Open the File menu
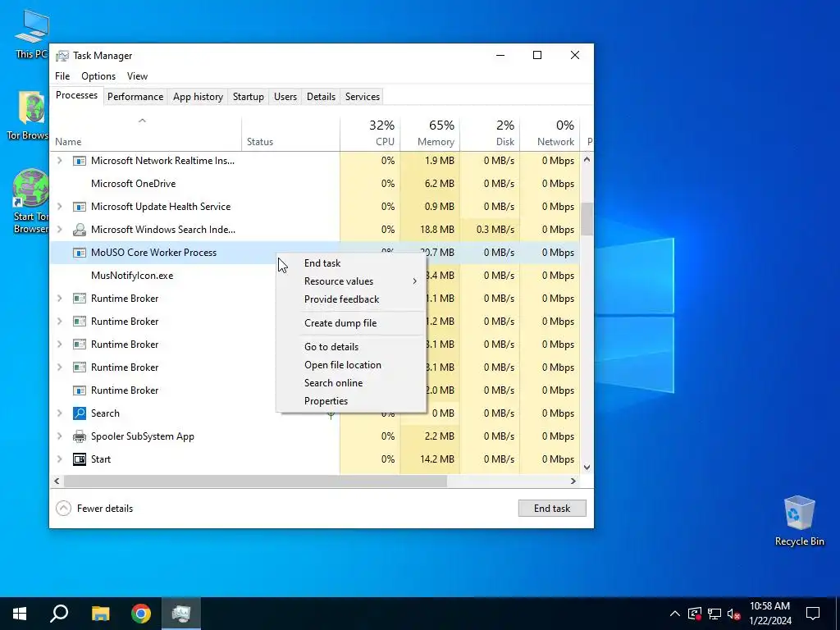 click(62, 76)
